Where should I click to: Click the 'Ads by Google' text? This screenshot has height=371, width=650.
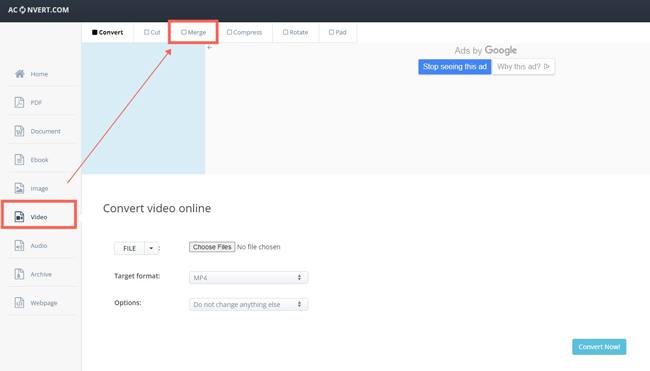[x=485, y=50]
